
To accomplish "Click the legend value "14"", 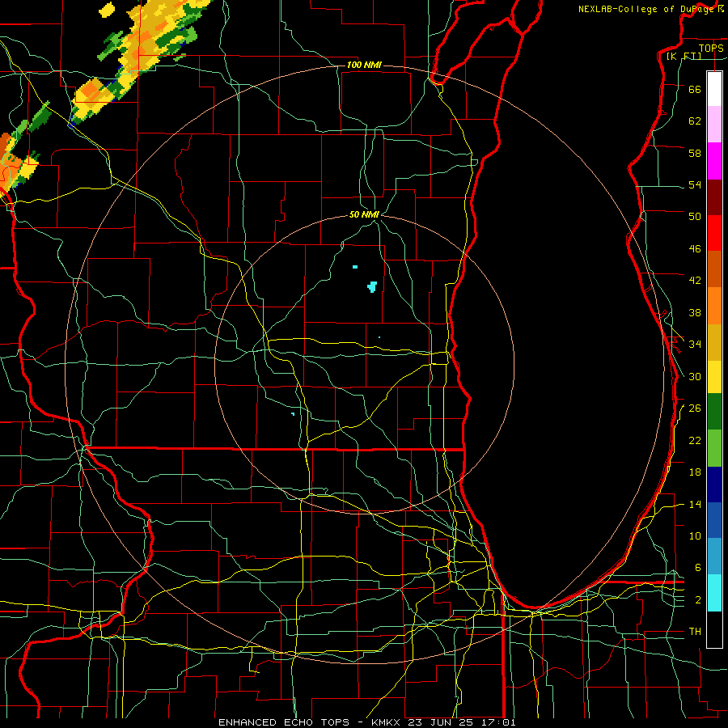I will [x=695, y=504].
